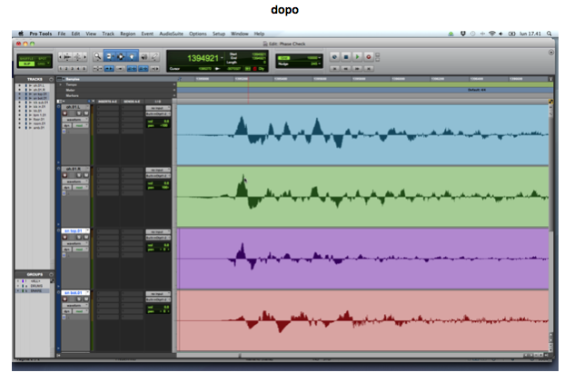The width and height of the screenshot is (574, 392).
Task: Open input selector on oh.01.L track
Action: (158, 108)
